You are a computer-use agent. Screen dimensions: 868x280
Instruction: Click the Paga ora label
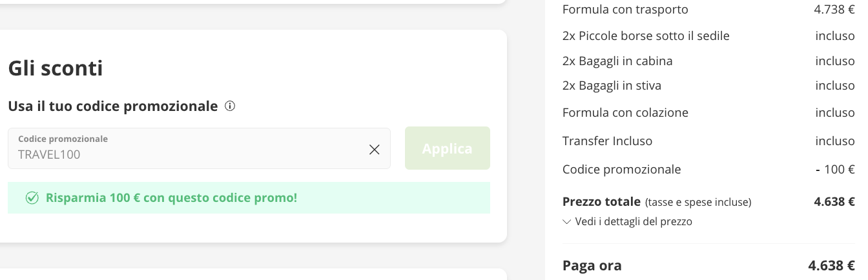(592, 265)
